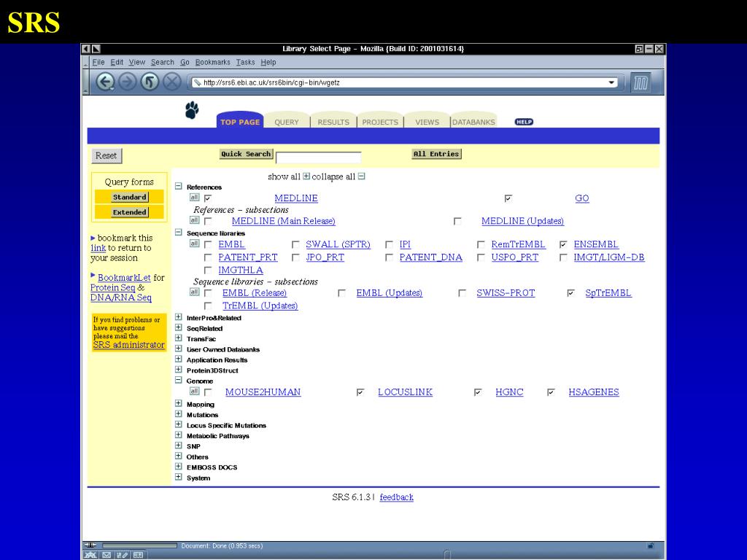Expand the Metabolic Pathways section

point(178,435)
